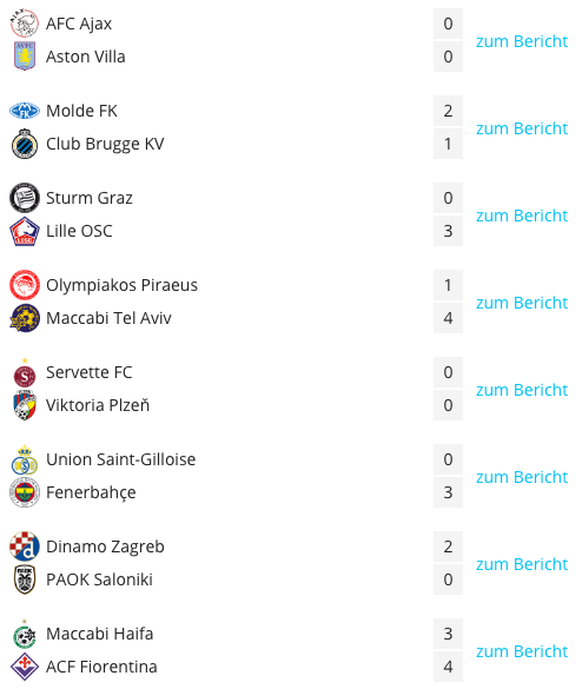
Task: Open zum Bericht for Sturm Graz match
Action: pos(522,215)
